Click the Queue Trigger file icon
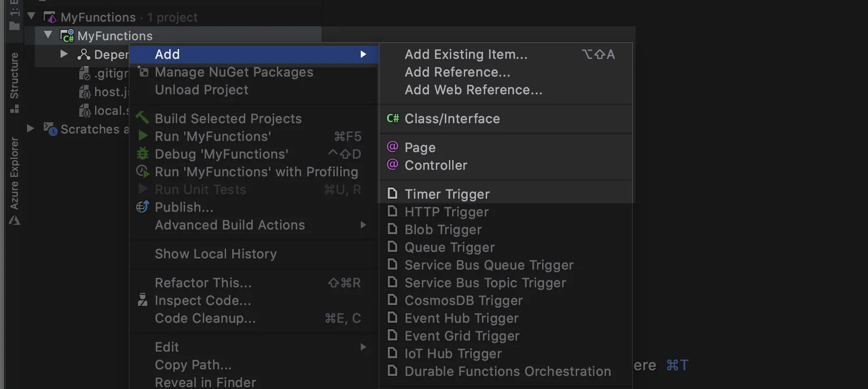 [x=392, y=246]
